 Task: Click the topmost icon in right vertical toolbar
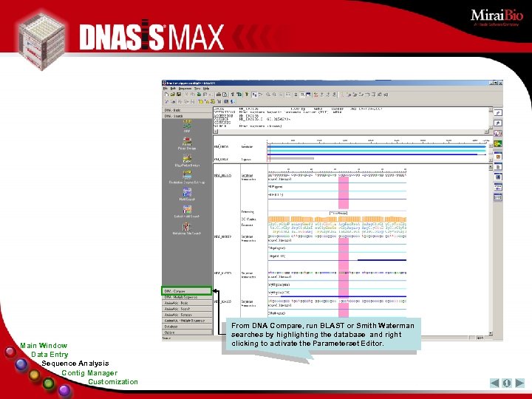(498, 112)
